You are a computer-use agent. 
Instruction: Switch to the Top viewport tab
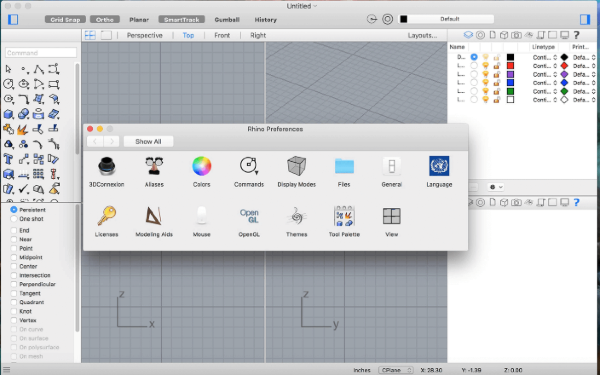pos(188,35)
